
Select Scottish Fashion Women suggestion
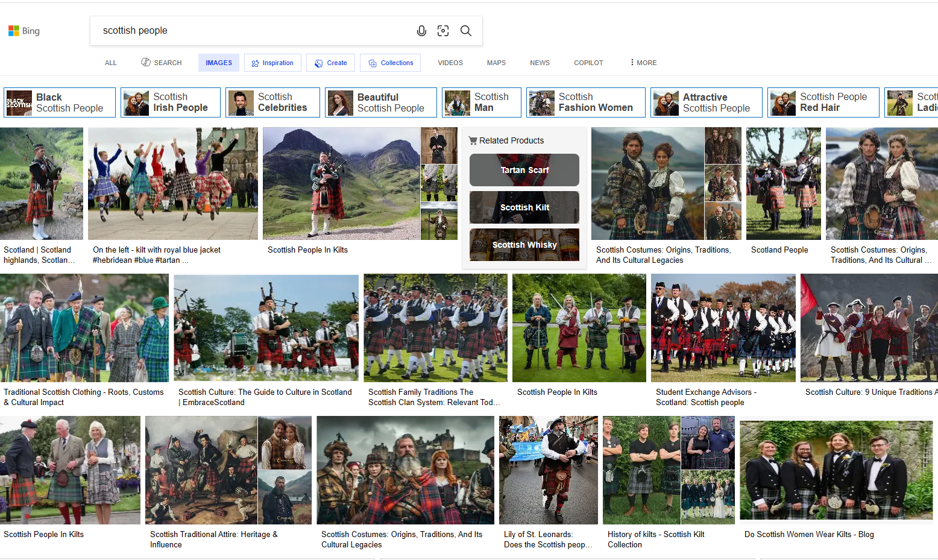(x=586, y=102)
